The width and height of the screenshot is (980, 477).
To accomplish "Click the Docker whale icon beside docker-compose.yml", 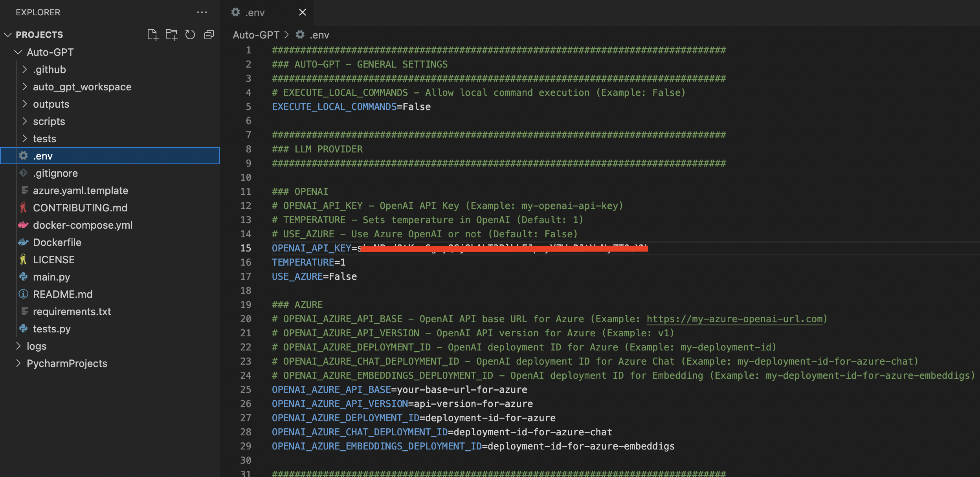I will pyautogui.click(x=24, y=225).
